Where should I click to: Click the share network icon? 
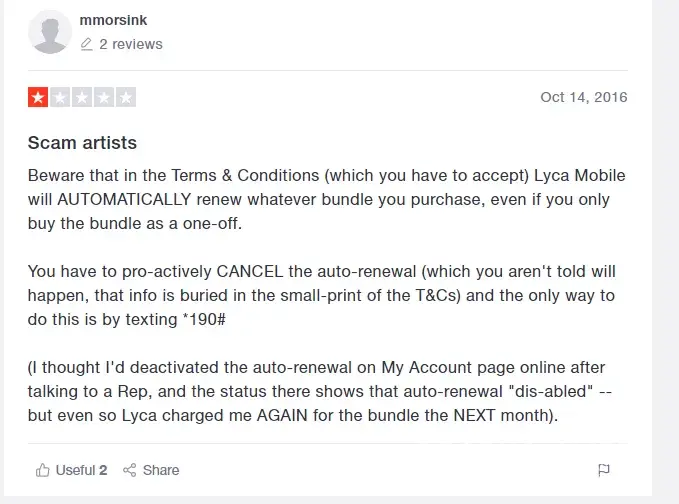click(129, 470)
